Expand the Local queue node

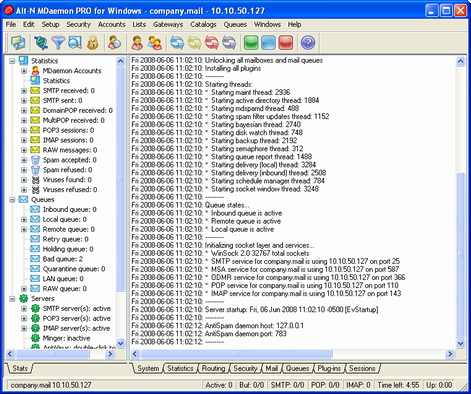24,220
